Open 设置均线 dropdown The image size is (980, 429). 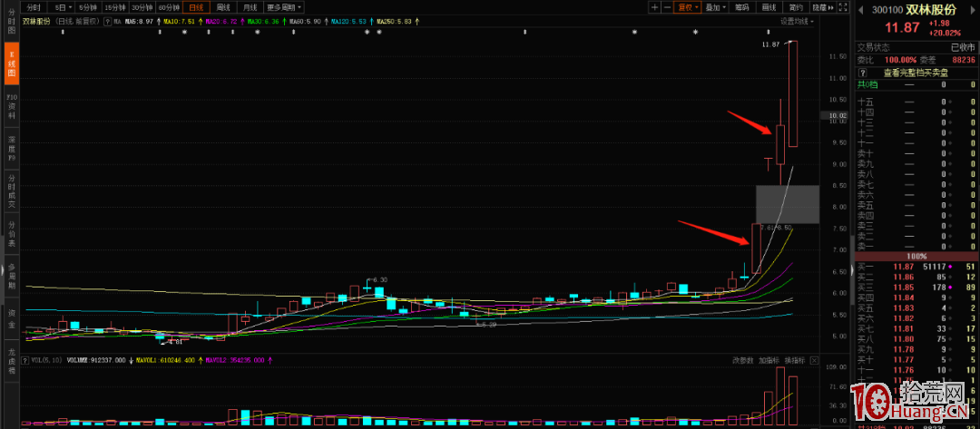(x=797, y=21)
